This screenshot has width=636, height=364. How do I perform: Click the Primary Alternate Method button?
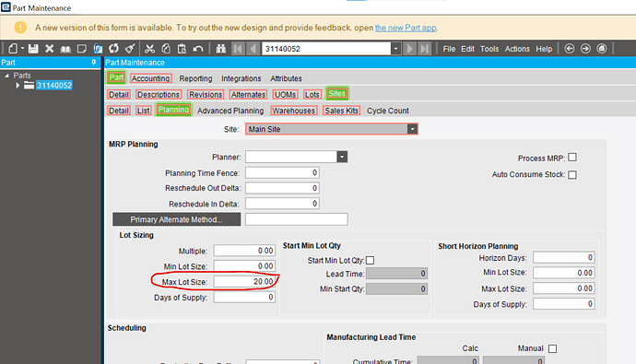(176, 219)
